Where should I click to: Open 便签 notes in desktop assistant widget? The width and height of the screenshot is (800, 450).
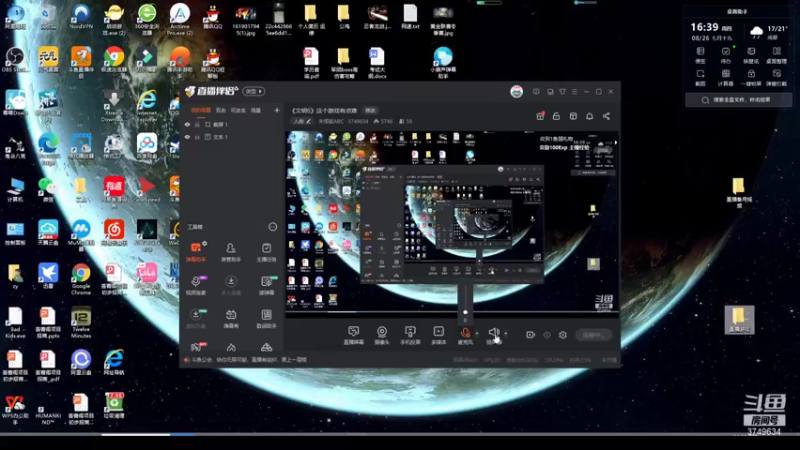tap(700, 55)
